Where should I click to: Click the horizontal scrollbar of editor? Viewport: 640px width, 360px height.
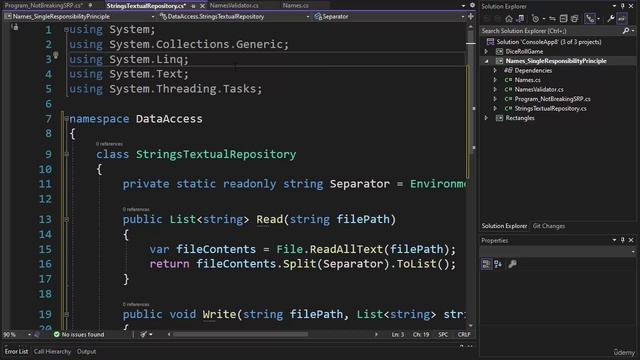(x=241, y=334)
